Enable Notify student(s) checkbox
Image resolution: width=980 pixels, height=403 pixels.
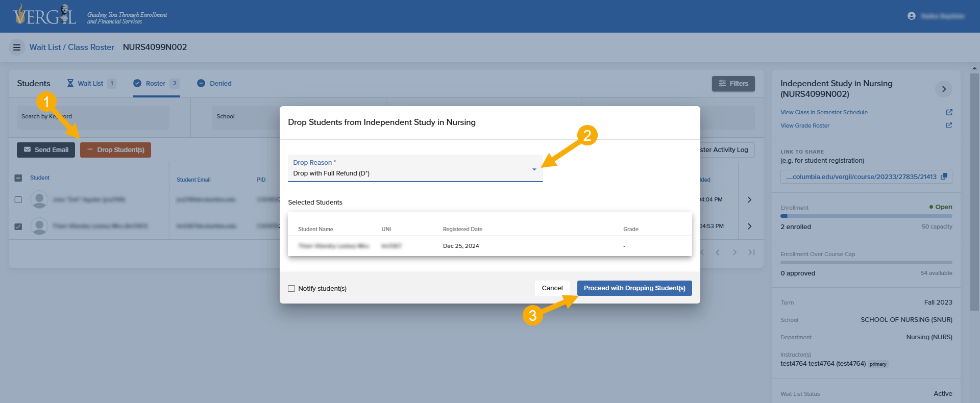click(x=291, y=288)
